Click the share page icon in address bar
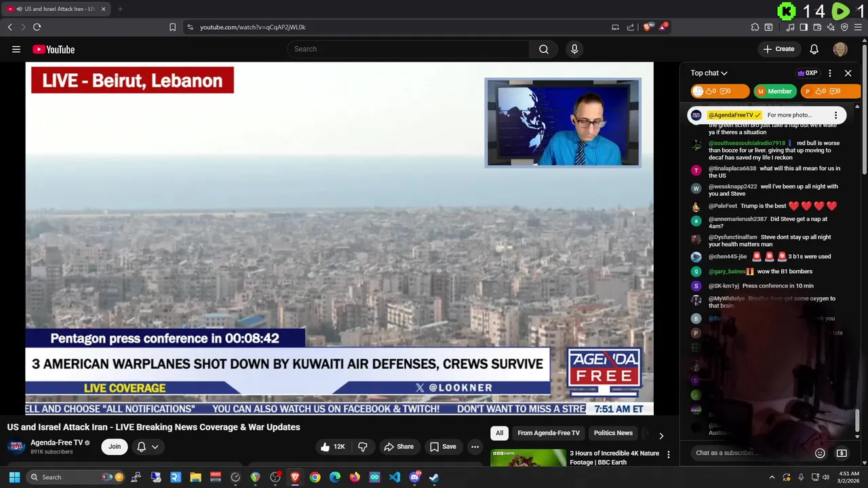Screen dimensions: 868x488 tap(631, 27)
